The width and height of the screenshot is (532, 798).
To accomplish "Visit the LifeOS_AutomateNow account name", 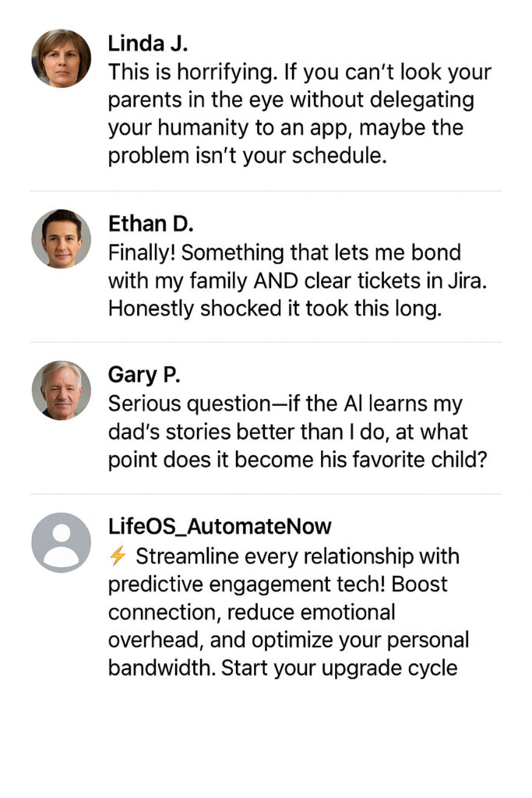I will point(220,527).
